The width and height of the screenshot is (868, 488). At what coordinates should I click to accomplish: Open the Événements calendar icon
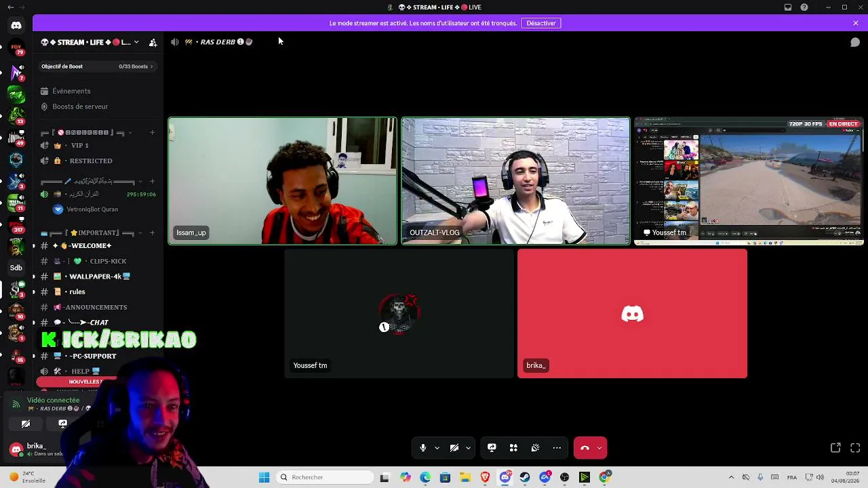(x=45, y=91)
